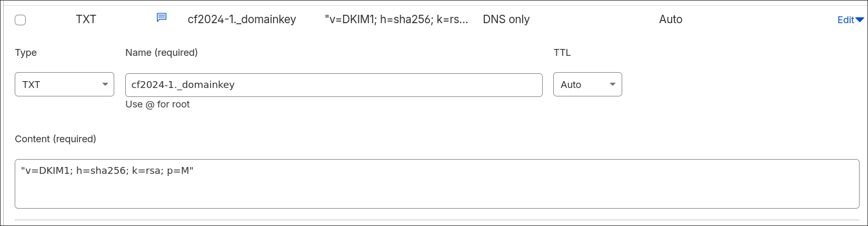Click the Name (required) label

click(x=162, y=53)
